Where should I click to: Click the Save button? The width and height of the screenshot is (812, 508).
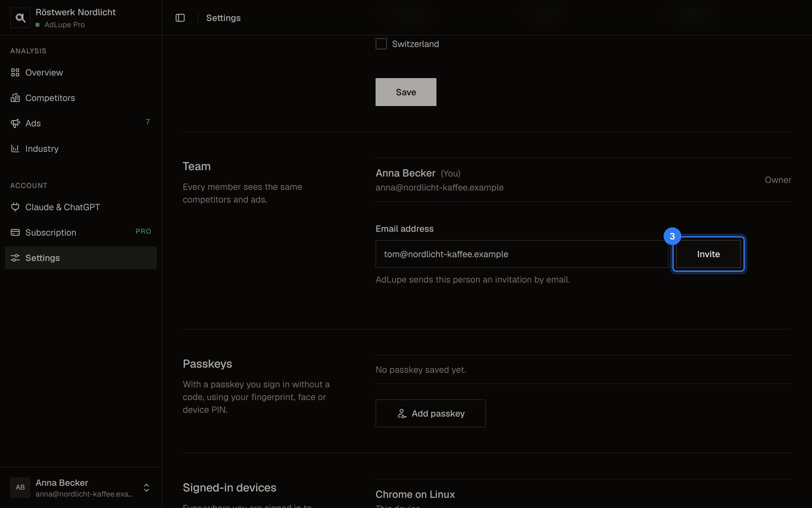[x=406, y=92]
